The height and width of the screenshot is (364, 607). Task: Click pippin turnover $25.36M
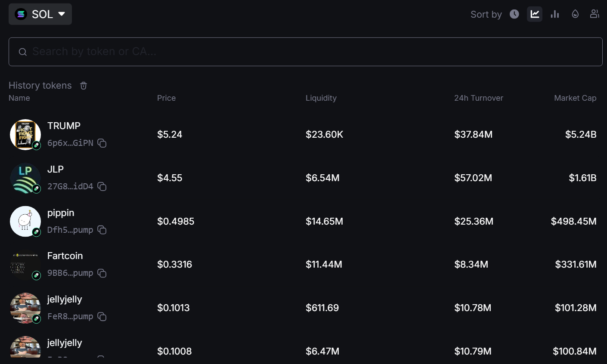(x=474, y=222)
